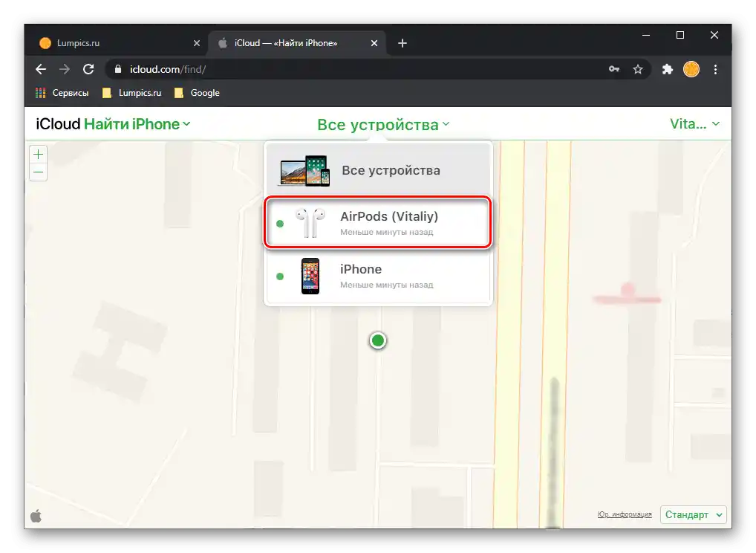This screenshot has width=756, height=553.
Task: Open a new browser tab
Action: 403,43
